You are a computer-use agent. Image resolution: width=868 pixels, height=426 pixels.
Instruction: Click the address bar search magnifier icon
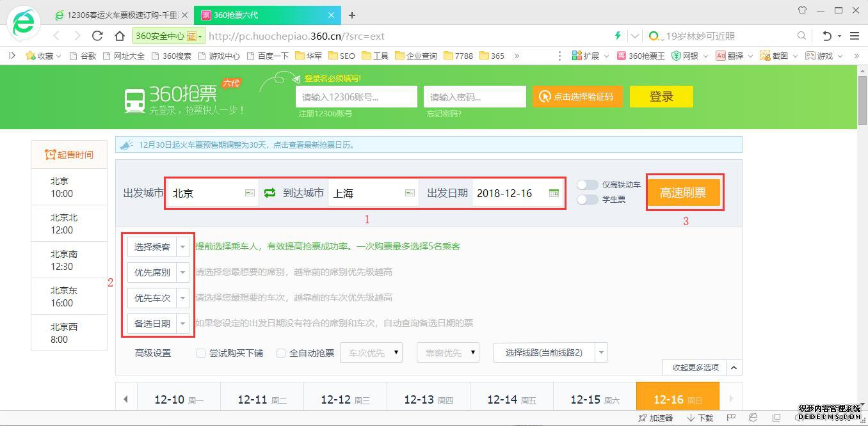(801, 36)
